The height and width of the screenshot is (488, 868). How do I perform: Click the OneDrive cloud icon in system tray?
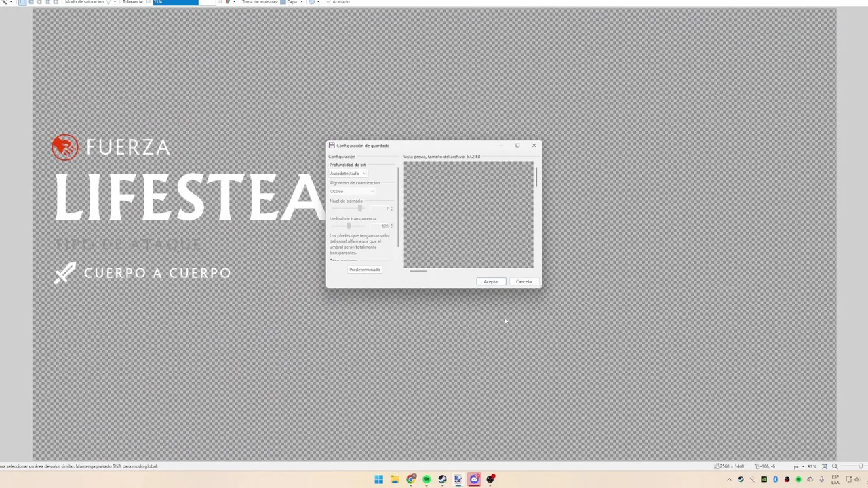(810, 479)
